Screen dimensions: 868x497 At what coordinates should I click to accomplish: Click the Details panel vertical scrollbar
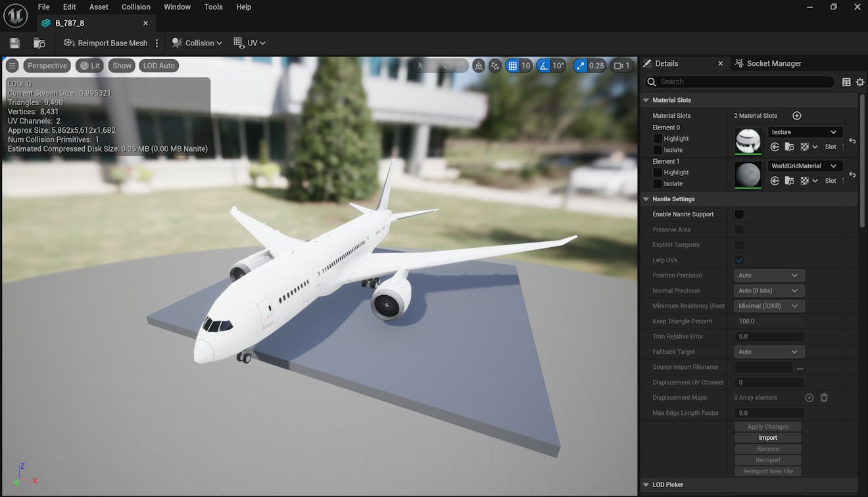(862, 161)
